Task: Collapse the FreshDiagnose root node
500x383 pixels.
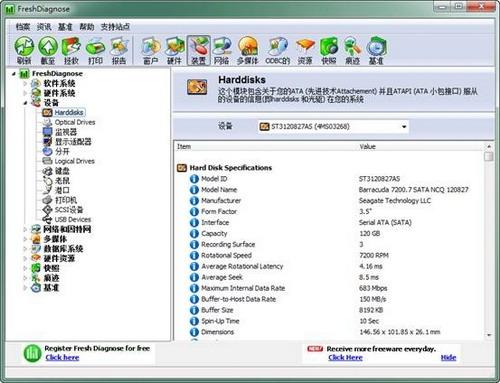Action: point(13,74)
